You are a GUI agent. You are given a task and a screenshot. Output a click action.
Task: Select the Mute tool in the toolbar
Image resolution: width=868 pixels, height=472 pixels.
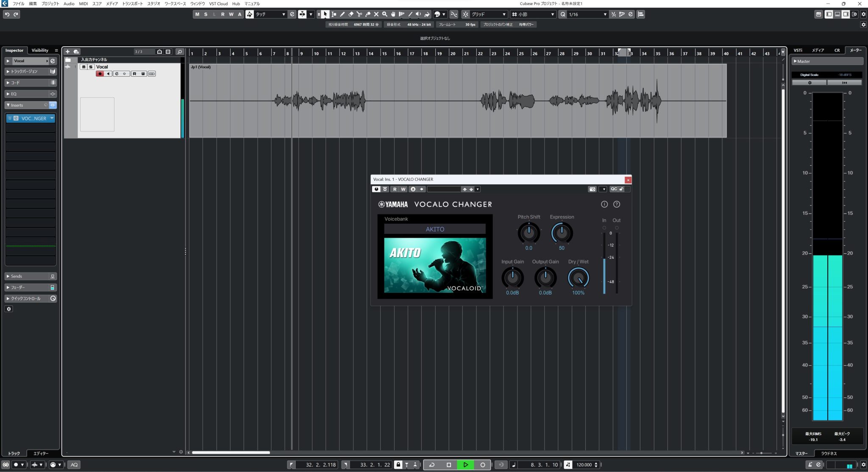coord(376,14)
